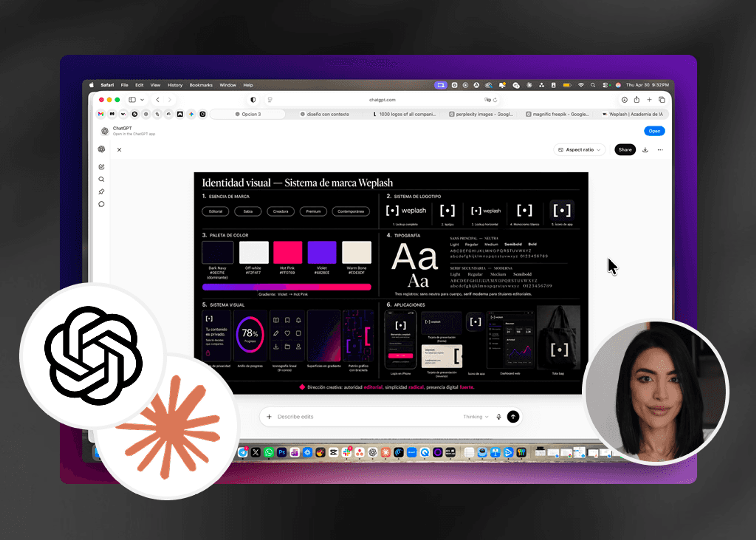This screenshot has width=756, height=540.
Task: Open Photoshop from the Dock
Action: (x=282, y=452)
